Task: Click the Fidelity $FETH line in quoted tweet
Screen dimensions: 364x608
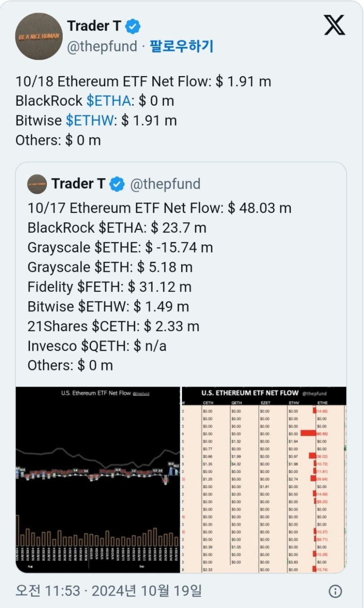Action: click(109, 287)
